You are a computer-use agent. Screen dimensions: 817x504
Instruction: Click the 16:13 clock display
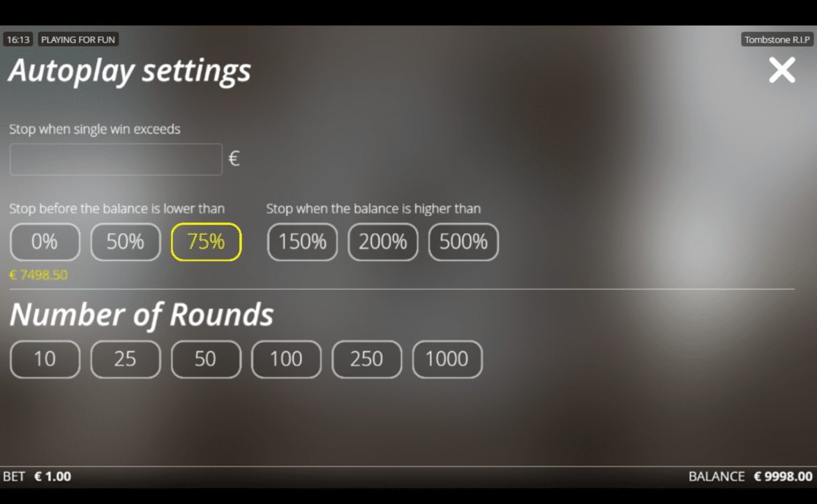(x=18, y=40)
